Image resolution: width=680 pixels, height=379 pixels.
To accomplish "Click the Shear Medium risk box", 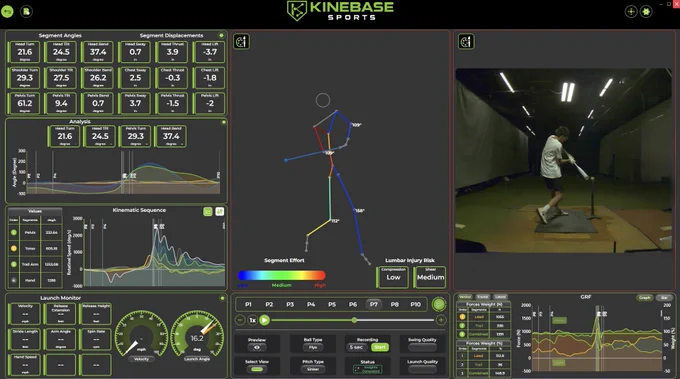I will (430, 277).
